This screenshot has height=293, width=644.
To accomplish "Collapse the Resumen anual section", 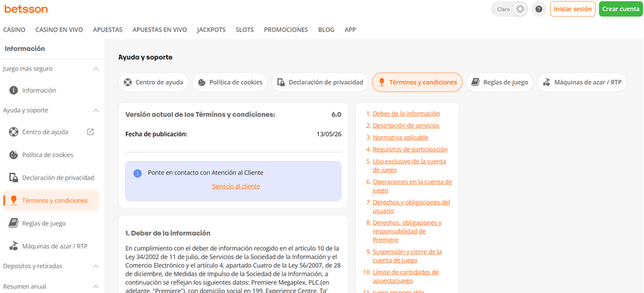I will [95, 286].
